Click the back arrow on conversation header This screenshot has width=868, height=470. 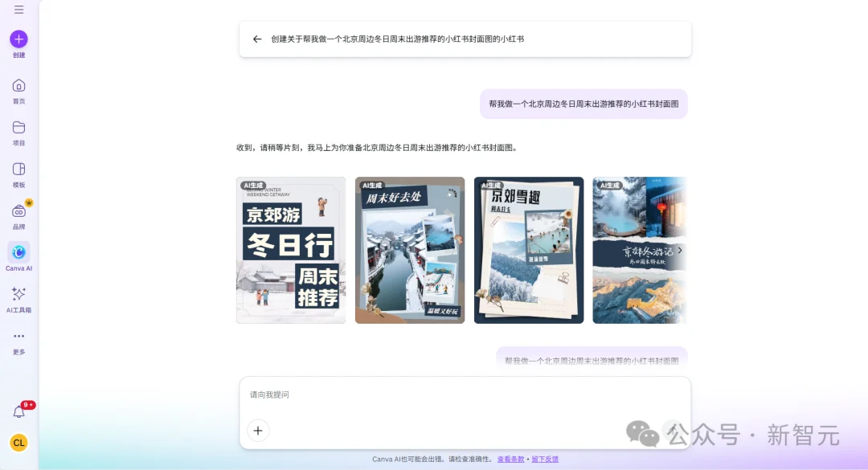[x=257, y=39]
